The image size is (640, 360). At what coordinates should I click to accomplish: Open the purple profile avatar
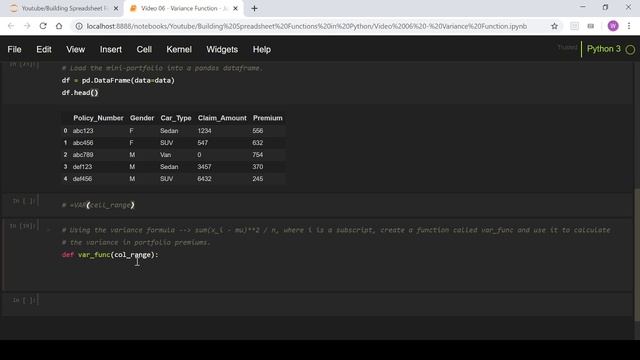point(613,26)
